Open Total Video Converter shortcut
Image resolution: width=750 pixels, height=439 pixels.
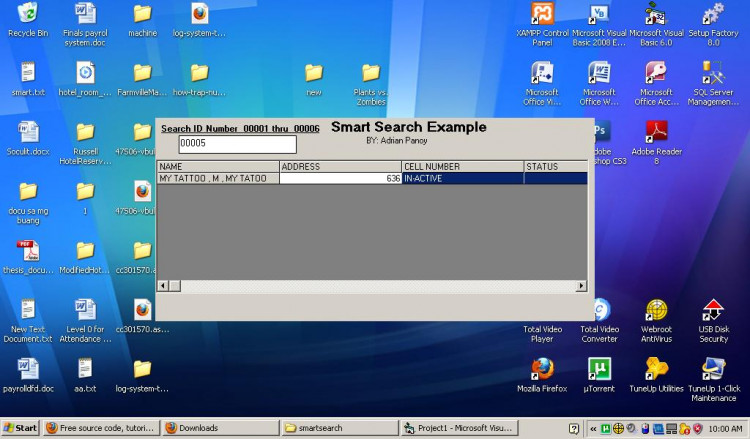[x=599, y=310]
